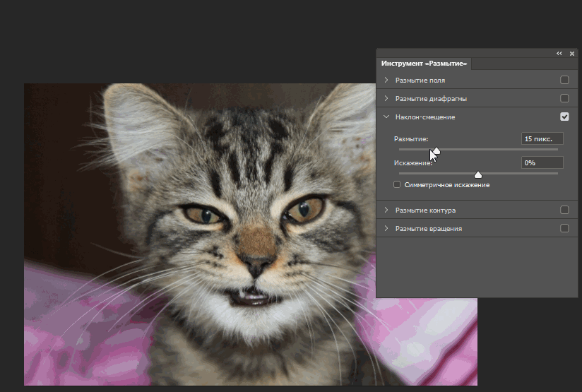The height and width of the screenshot is (392, 582).
Task: Enable the Размытие диафрагмы checkbox
Action: [564, 98]
